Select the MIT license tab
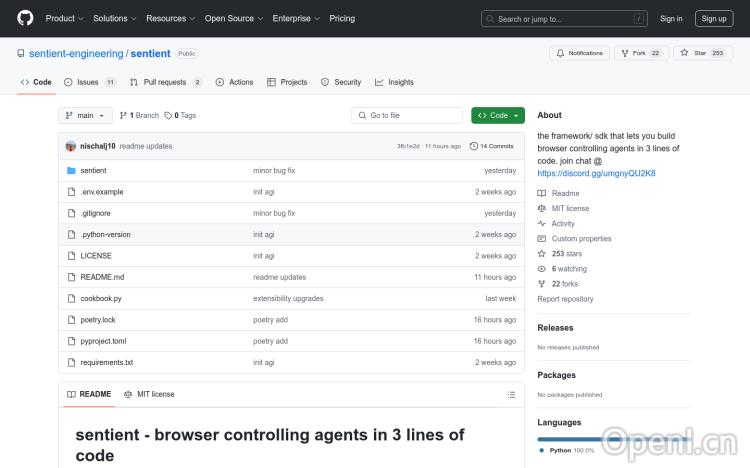Image resolution: width=750 pixels, height=468 pixels. pos(149,394)
